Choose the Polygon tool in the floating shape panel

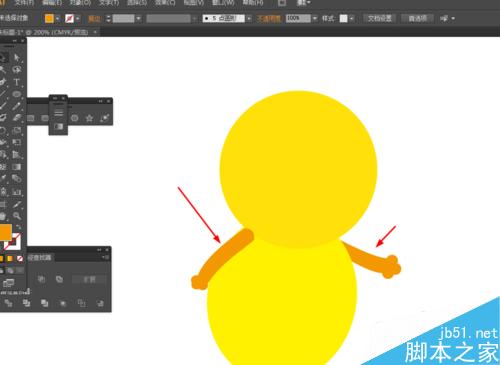(x=75, y=118)
